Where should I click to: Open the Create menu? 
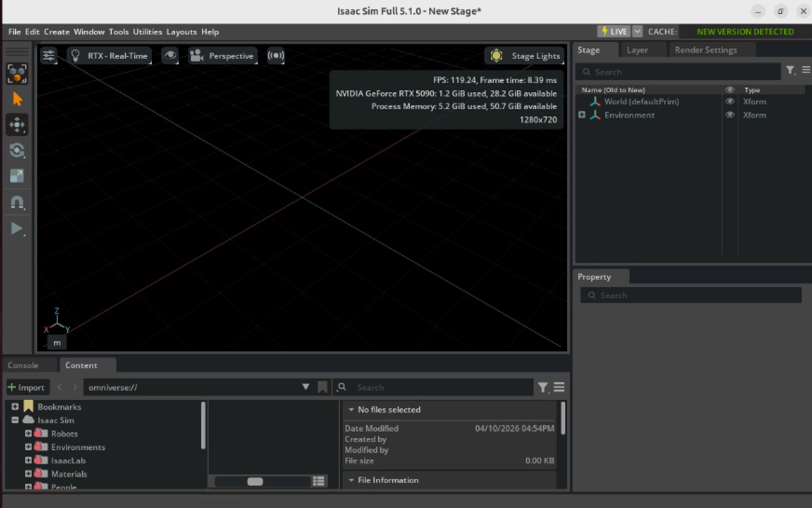click(x=57, y=32)
